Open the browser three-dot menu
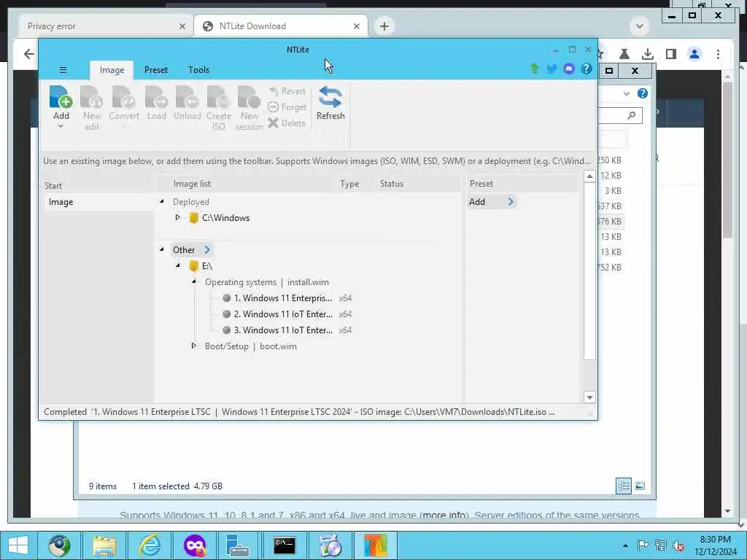The width and height of the screenshot is (747, 560). 718,54
